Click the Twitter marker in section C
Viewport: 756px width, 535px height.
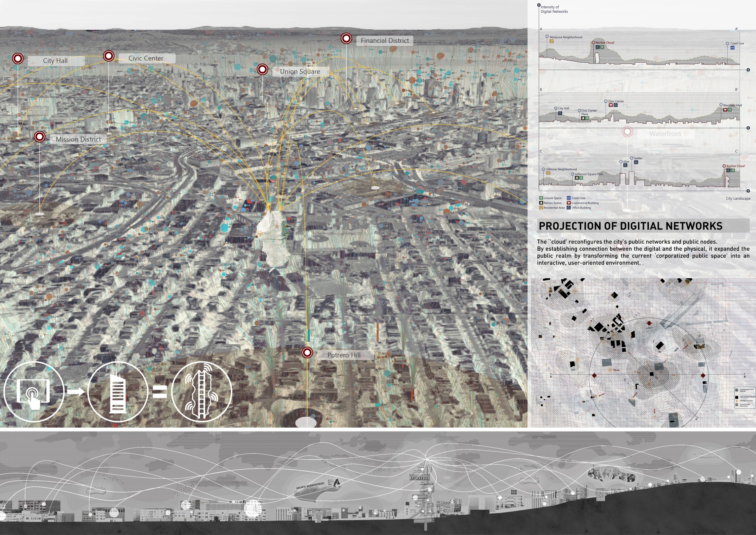tap(631, 158)
